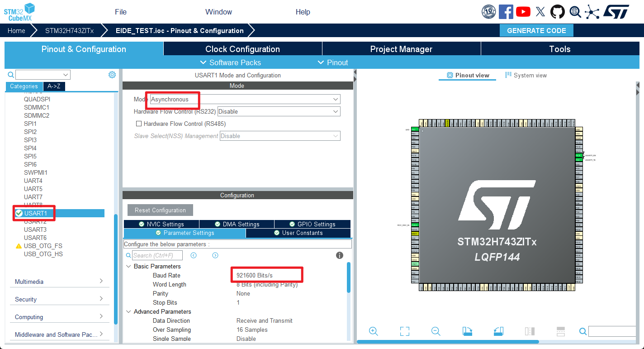The height and width of the screenshot is (349, 644).
Task: Click the GENERATE CODE button
Action: [x=536, y=30]
